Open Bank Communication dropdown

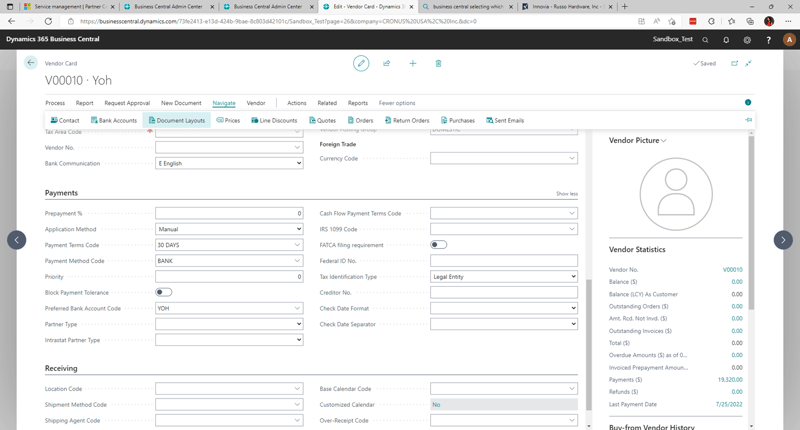(229, 163)
